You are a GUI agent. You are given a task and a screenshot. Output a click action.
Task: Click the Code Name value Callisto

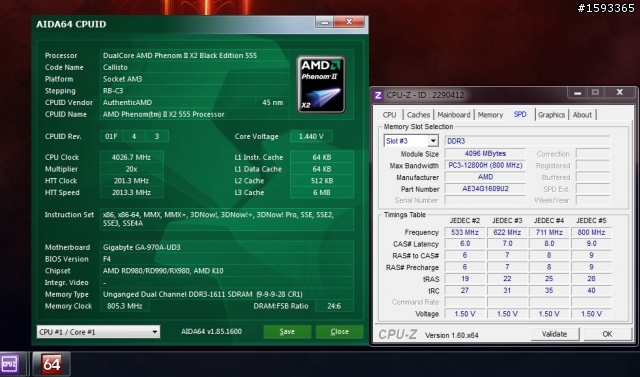tap(194, 67)
